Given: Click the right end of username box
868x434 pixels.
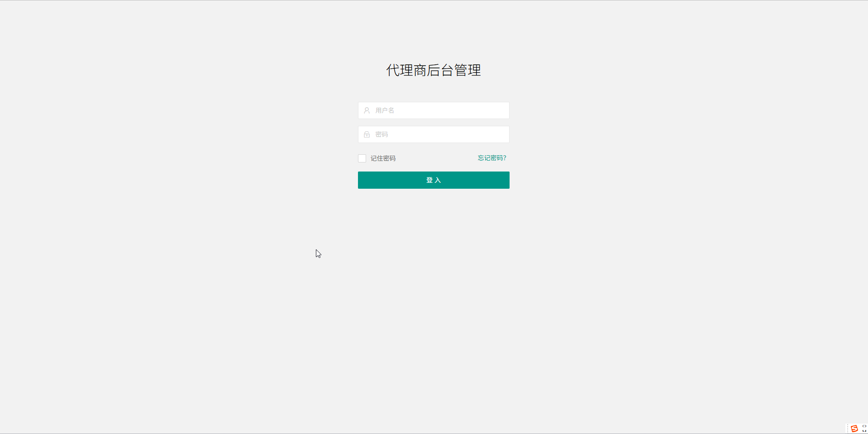Looking at the screenshot, I should coord(502,110).
